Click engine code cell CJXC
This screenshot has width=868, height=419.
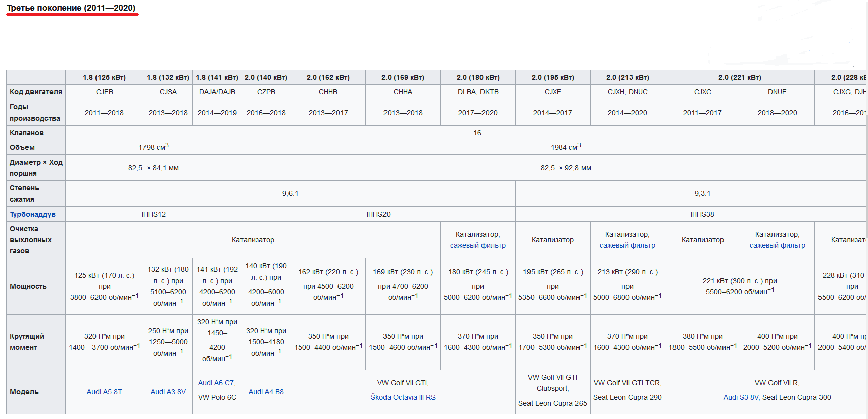702,92
